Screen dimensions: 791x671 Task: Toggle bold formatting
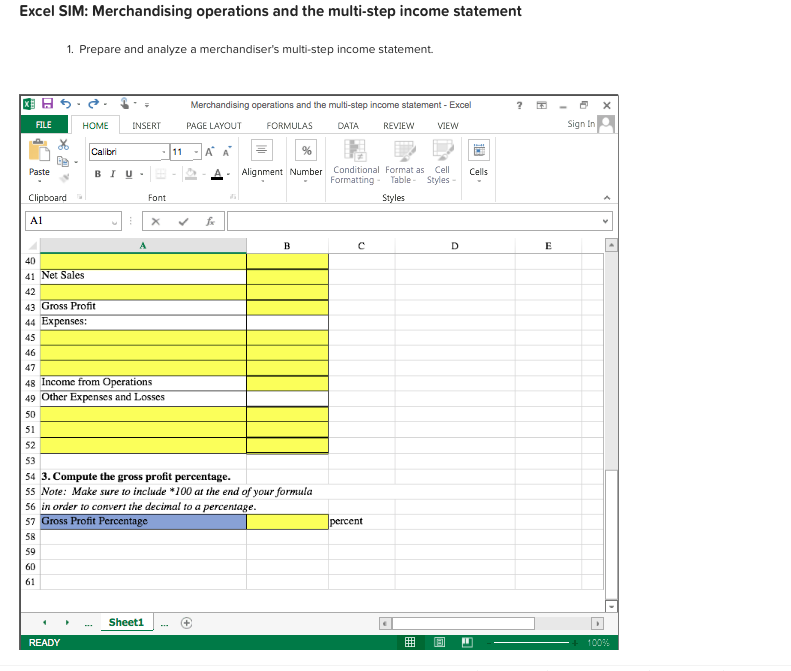tap(98, 174)
